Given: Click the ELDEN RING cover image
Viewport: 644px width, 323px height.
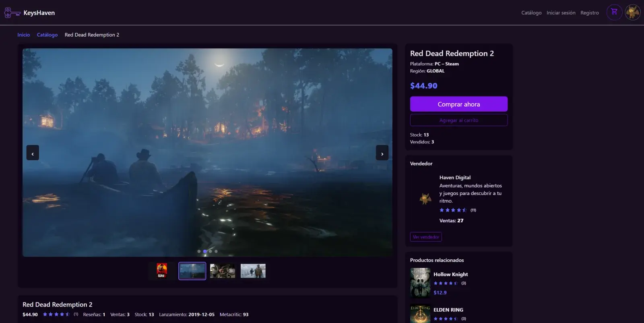Looking at the screenshot, I should 420,314.
